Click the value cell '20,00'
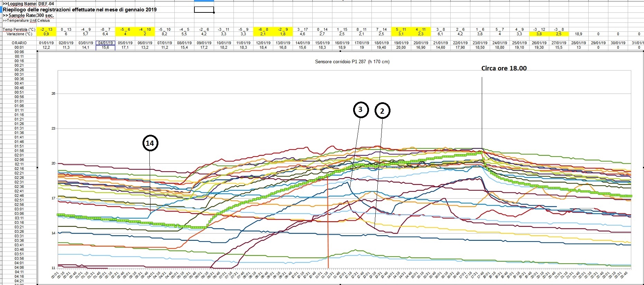 click(x=401, y=48)
